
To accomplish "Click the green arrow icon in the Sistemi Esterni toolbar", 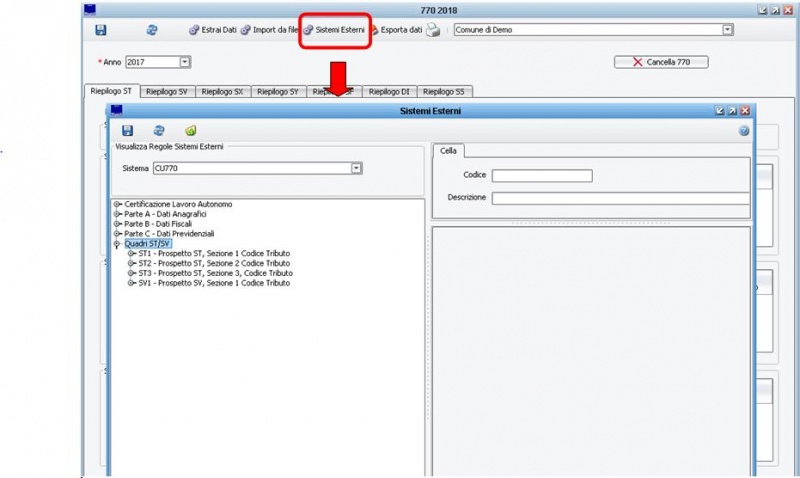I will [x=190, y=131].
